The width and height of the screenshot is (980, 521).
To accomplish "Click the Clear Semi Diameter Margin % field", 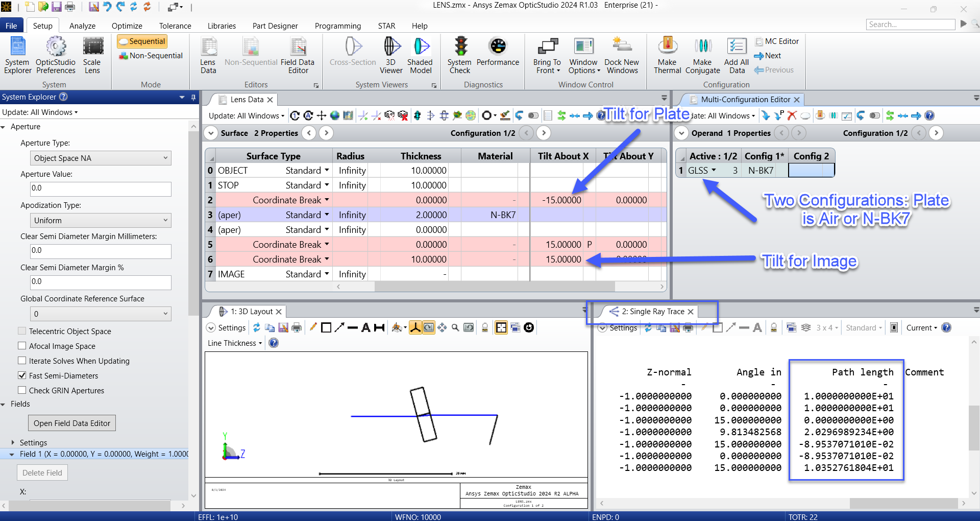I will click(101, 282).
